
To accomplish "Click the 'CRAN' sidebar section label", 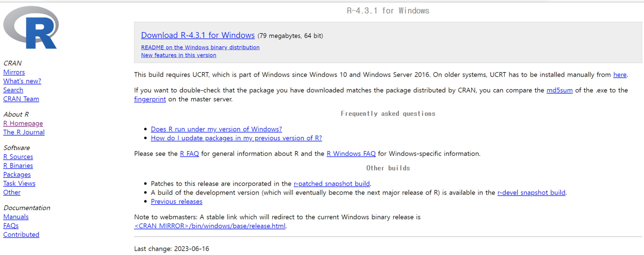I will 13,63.
